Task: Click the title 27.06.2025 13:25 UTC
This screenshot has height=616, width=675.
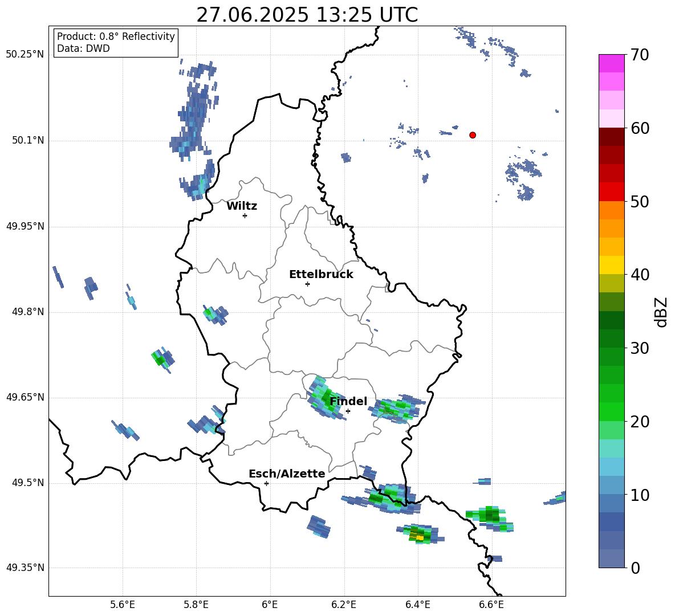Action: [x=307, y=15]
